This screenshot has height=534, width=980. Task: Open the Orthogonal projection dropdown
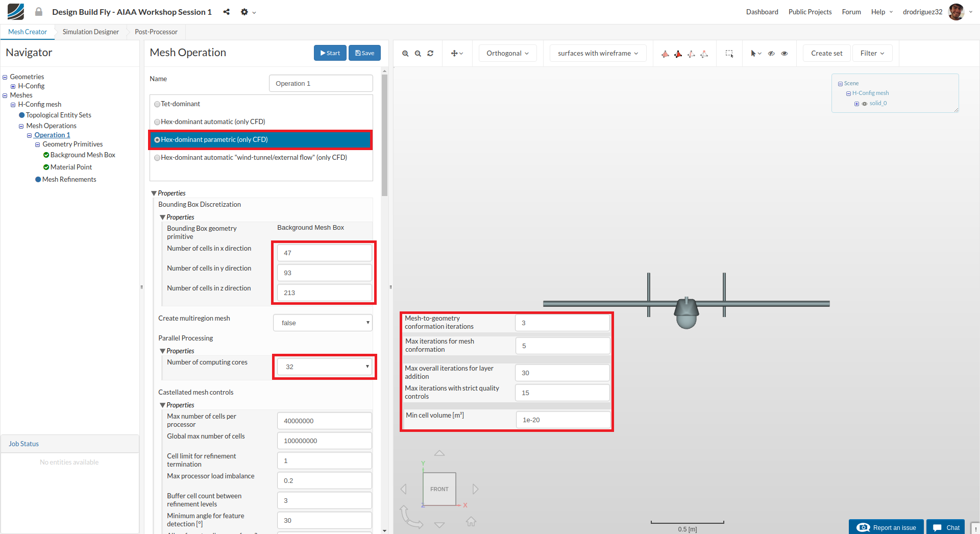[x=507, y=53]
